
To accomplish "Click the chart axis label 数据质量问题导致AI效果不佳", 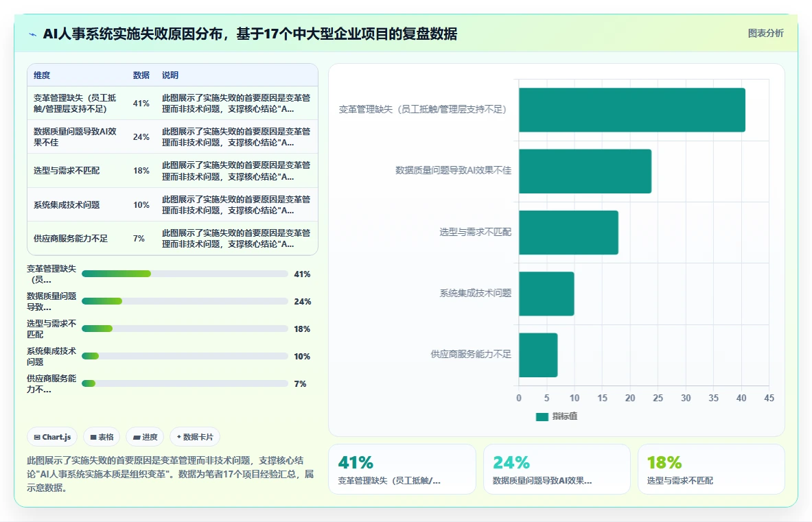I will point(453,170).
